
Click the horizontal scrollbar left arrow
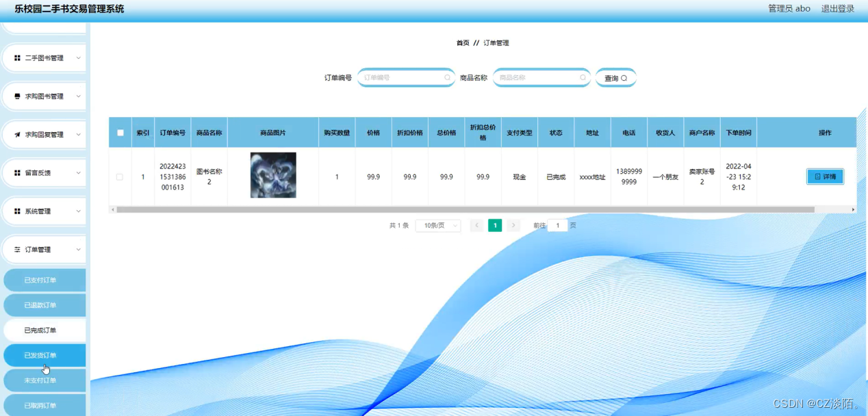[113, 209]
